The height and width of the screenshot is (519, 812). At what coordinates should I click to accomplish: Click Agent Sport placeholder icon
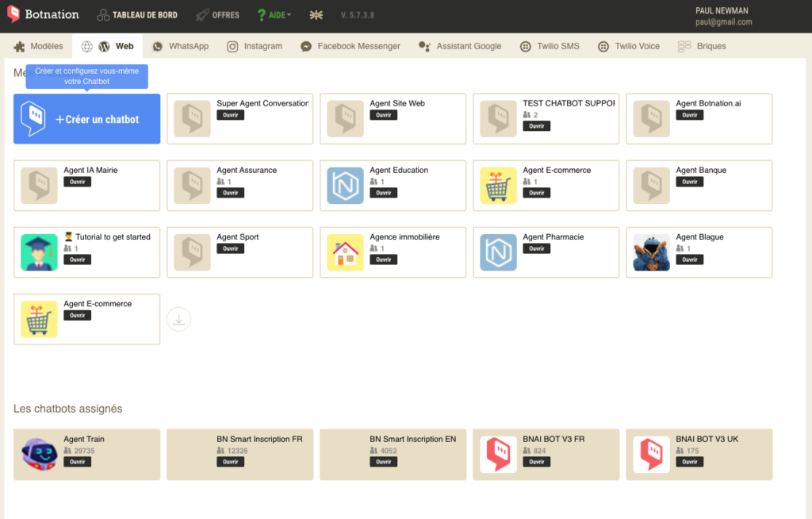point(192,252)
